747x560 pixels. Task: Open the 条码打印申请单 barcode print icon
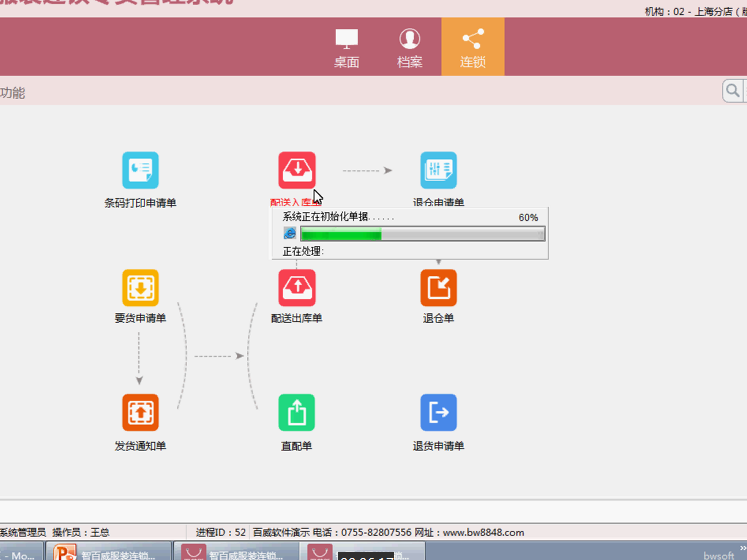(x=140, y=171)
